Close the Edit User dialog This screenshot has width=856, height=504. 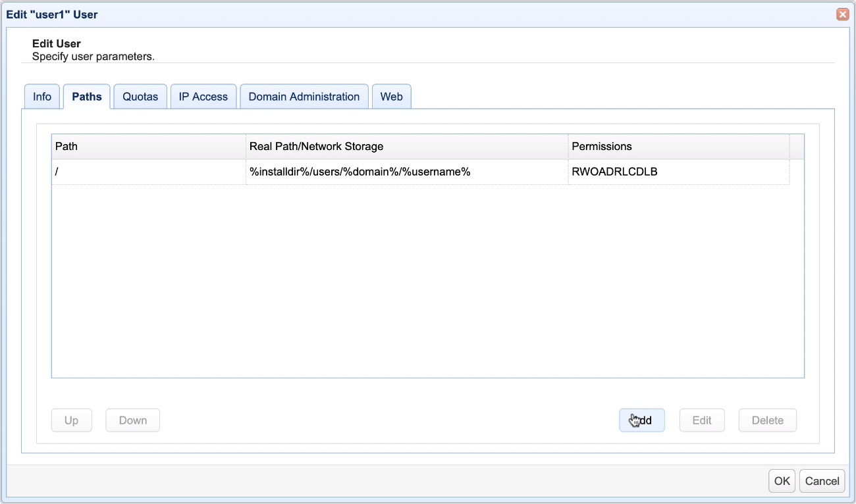[x=842, y=14]
